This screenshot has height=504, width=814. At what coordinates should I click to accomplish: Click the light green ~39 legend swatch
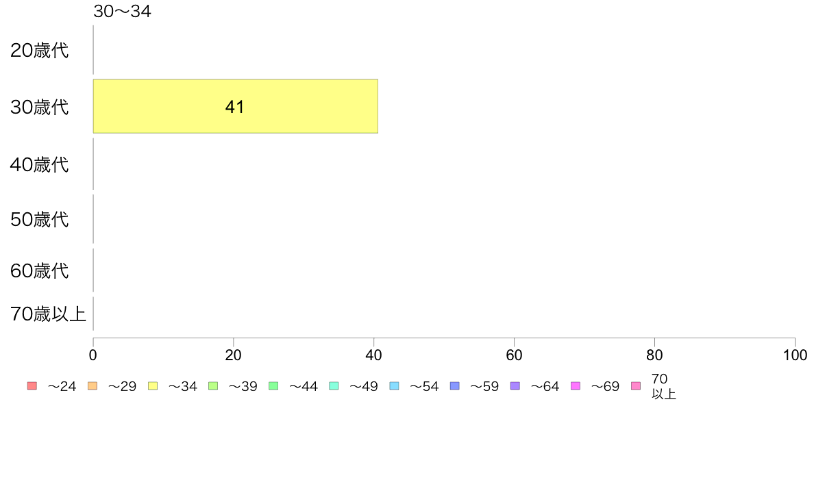tap(213, 386)
